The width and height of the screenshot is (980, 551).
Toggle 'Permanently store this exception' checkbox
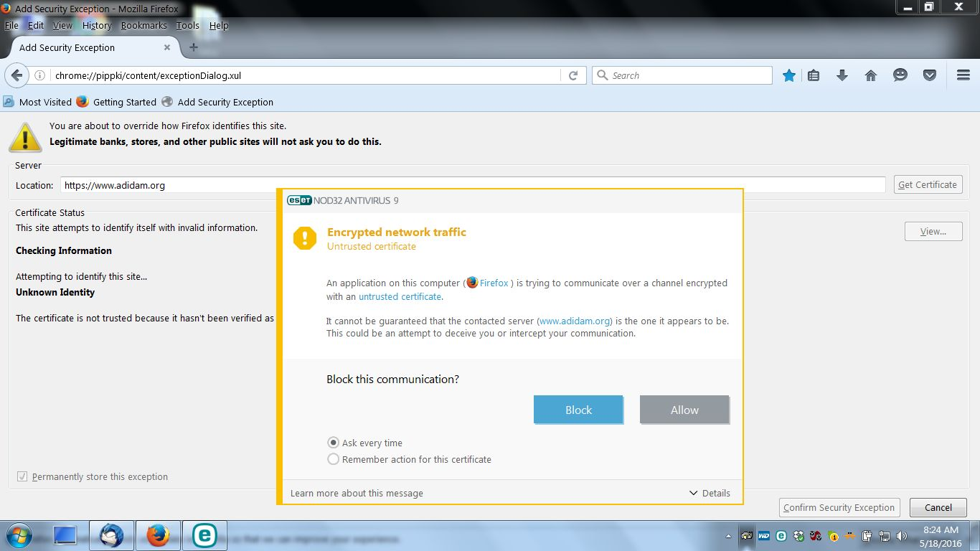point(22,476)
